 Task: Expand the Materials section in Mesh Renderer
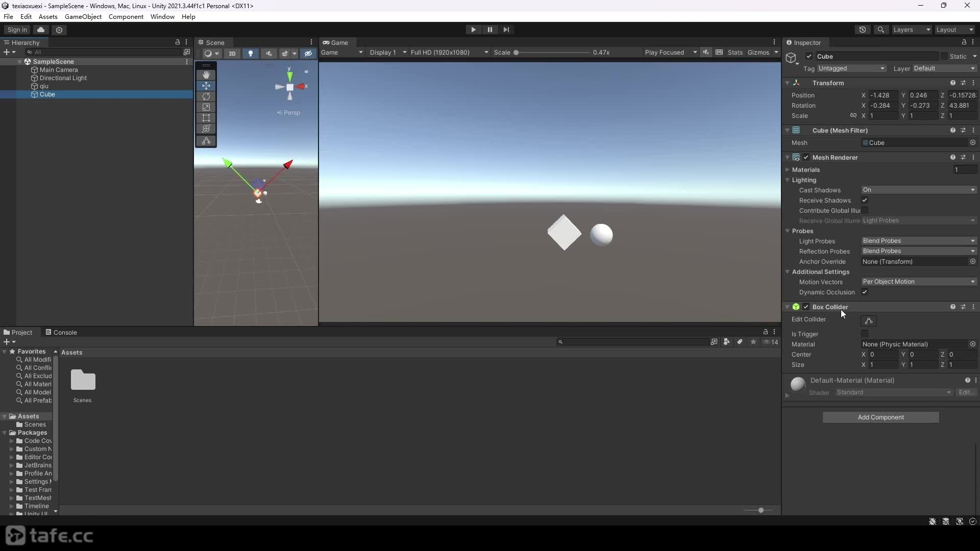788,170
